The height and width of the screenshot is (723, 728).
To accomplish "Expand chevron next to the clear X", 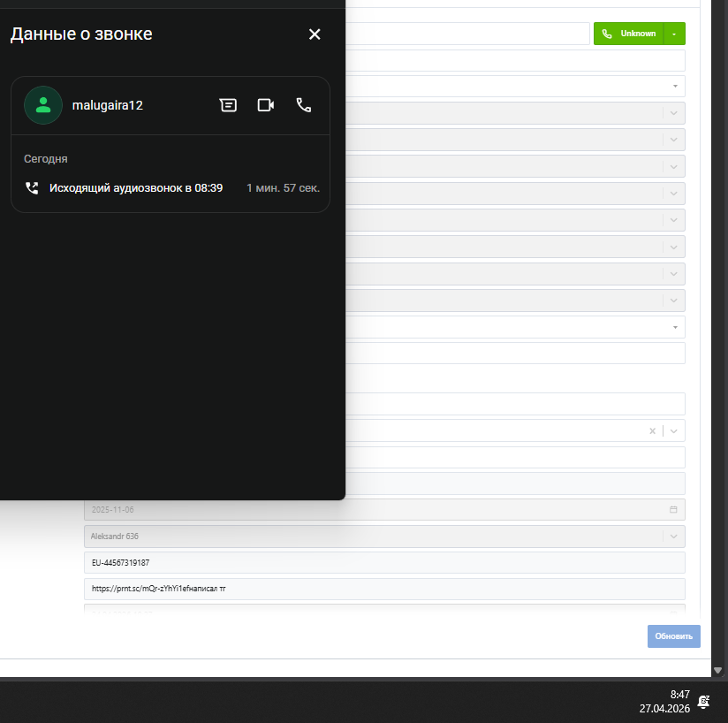I will [x=674, y=431].
